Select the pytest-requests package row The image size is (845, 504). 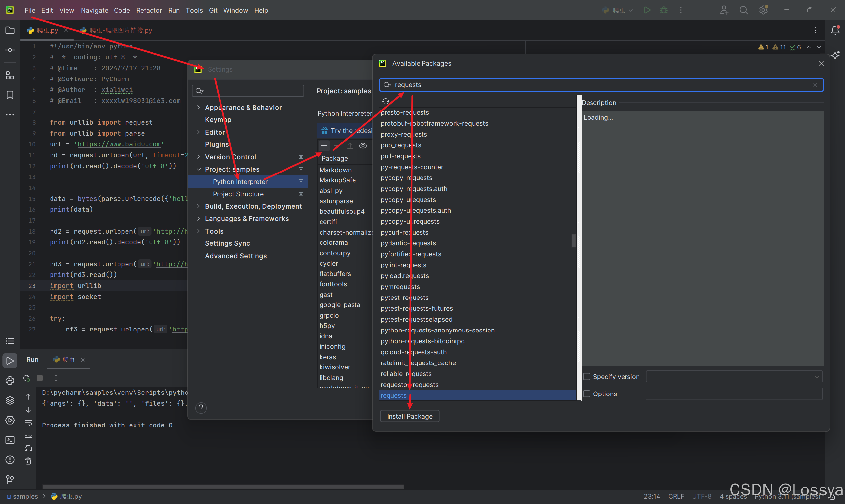pyautogui.click(x=477, y=298)
